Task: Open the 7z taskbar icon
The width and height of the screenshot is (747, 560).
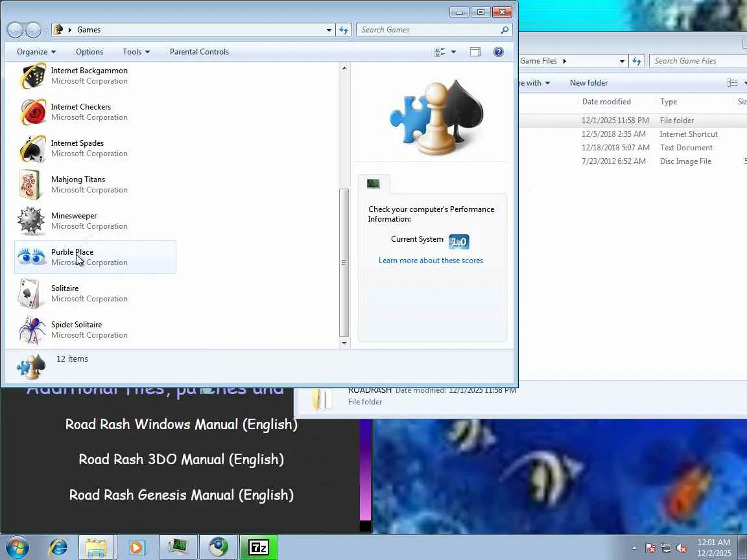Action: [x=259, y=548]
